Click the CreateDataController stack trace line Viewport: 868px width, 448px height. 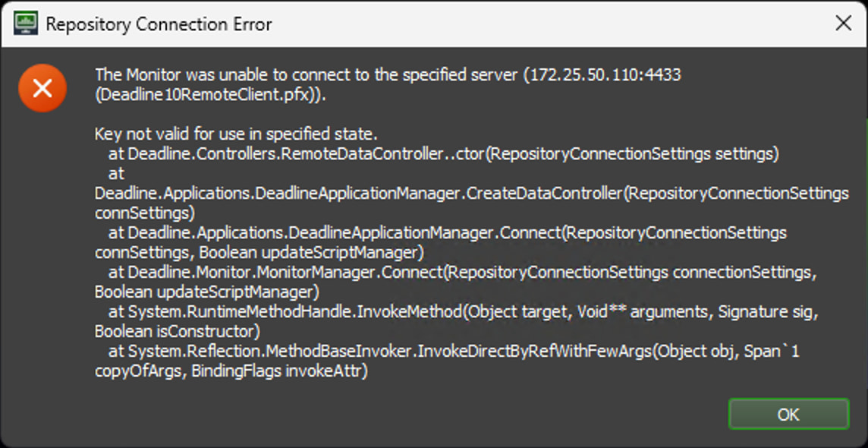pos(470,193)
